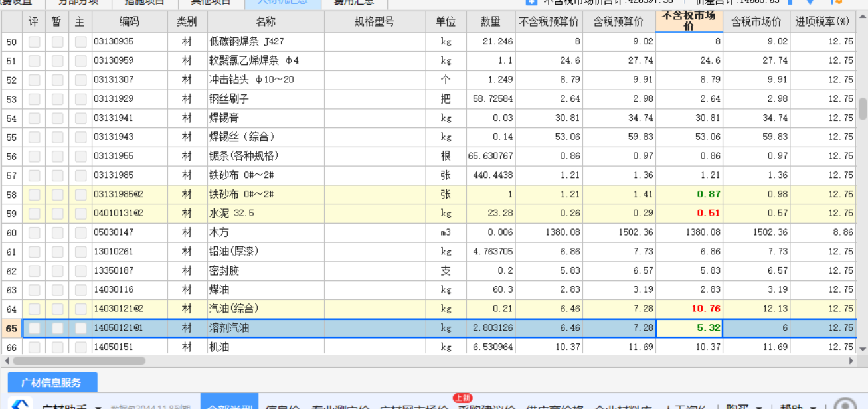Viewport: 868px width, 409px height.
Task: Click the 名称 column header
Action: coord(266,22)
